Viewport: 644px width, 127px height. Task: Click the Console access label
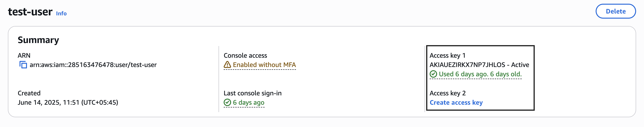tap(245, 56)
